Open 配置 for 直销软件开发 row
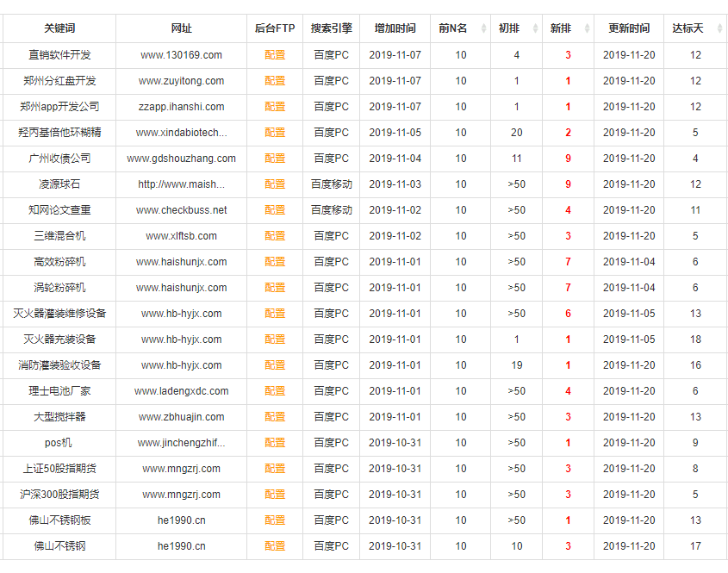 [x=275, y=55]
